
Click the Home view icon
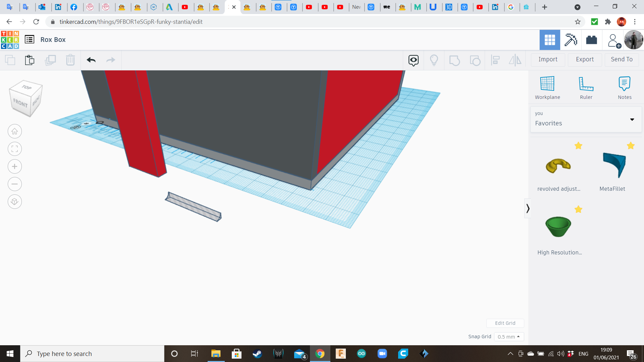click(15, 131)
